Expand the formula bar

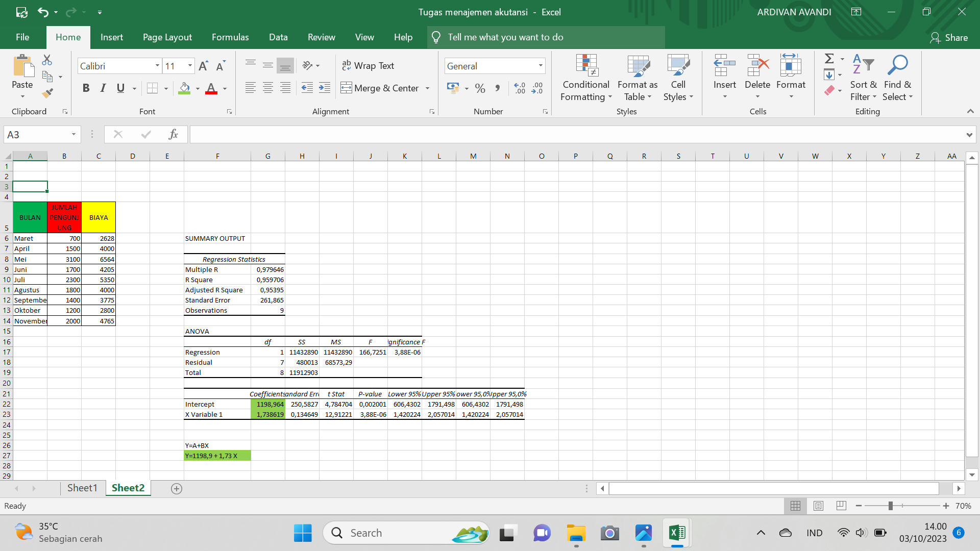click(x=969, y=135)
